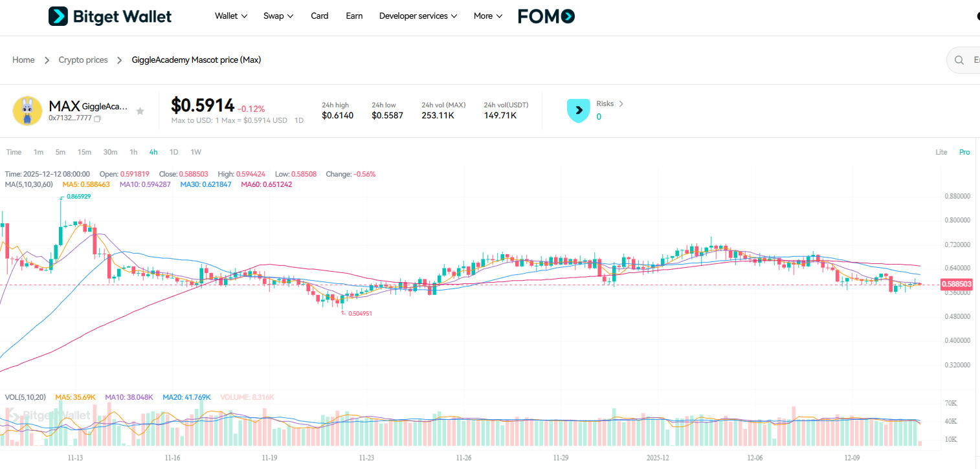The image size is (980, 469).
Task: Expand the Risks details chevron
Action: [x=621, y=104]
